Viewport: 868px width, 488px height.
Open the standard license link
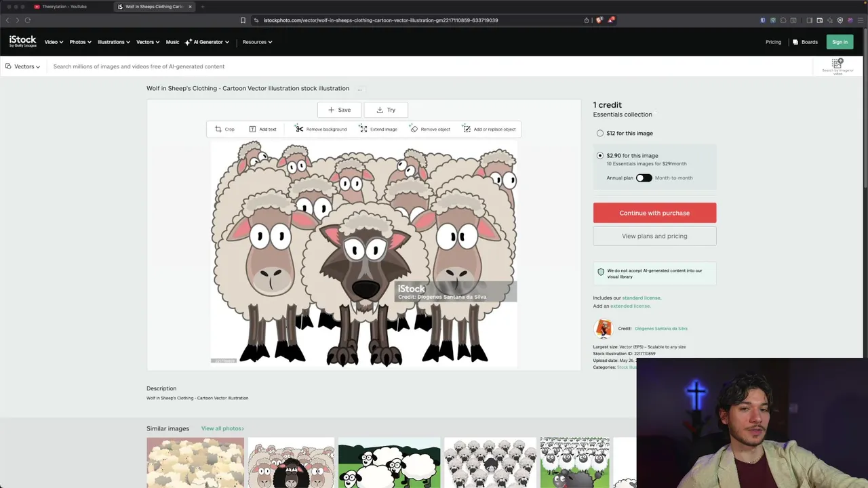[641, 298]
